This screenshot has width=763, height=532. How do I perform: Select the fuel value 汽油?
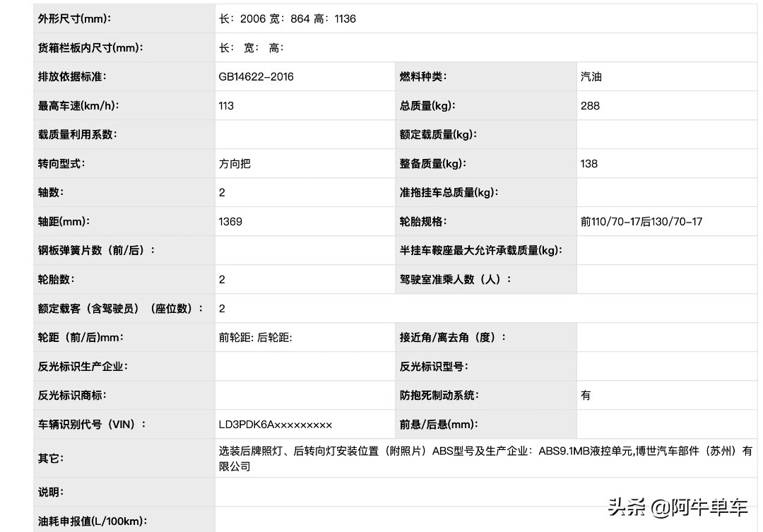[591, 77]
